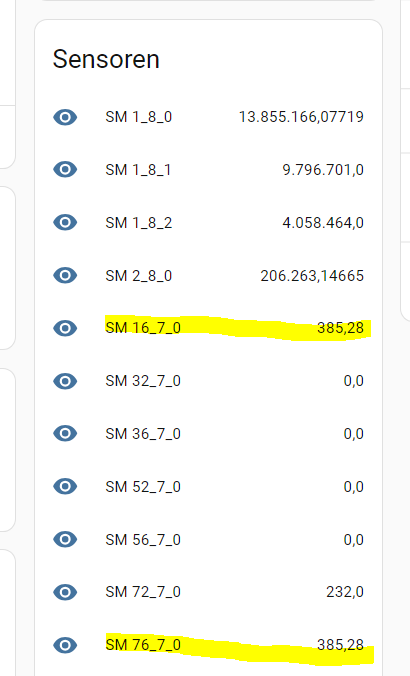Click the eye icon beside SM 1_8_1
The width and height of the screenshot is (410, 676).
65,169
